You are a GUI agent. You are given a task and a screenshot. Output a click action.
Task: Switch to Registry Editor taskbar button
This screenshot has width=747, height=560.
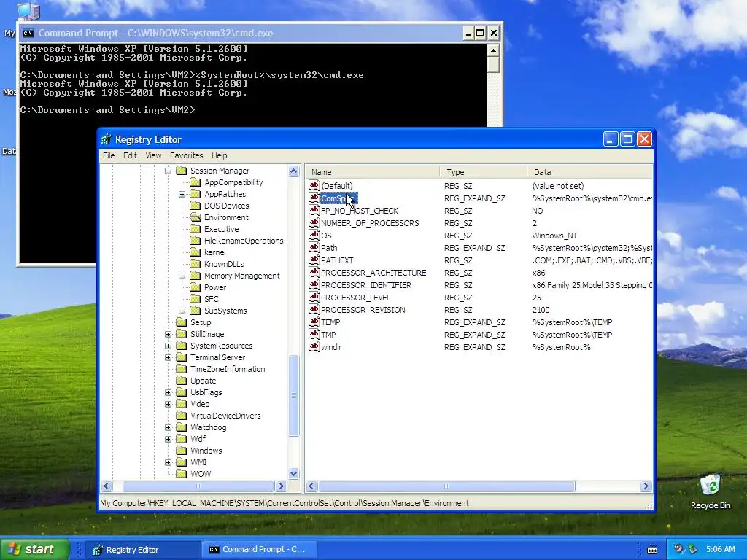click(x=143, y=550)
